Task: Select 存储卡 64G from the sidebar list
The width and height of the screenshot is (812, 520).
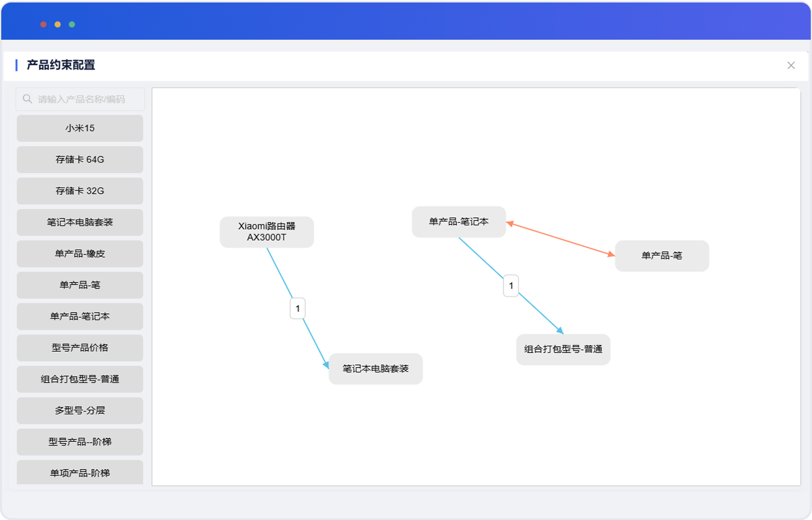Action: coord(79,159)
